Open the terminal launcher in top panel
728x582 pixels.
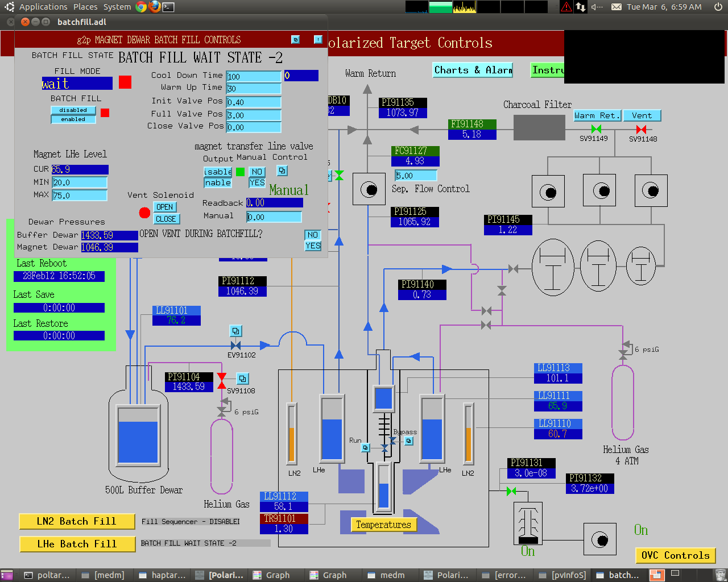coord(168,7)
